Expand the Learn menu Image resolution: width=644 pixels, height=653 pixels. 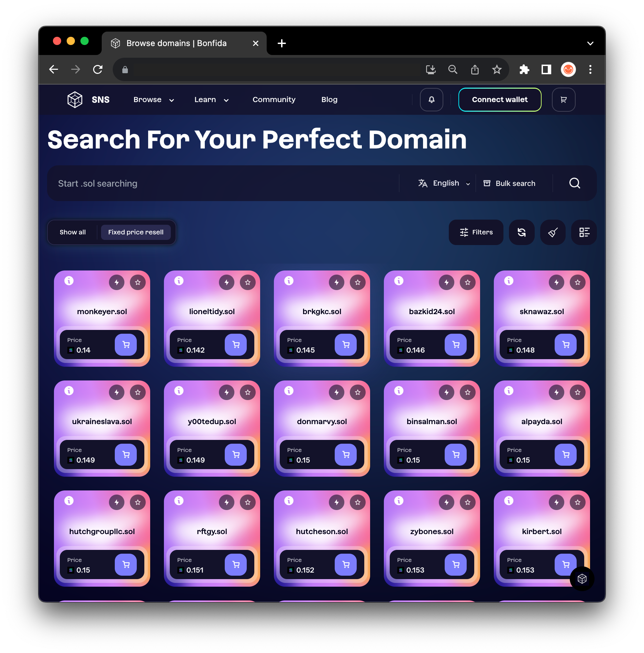point(211,100)
